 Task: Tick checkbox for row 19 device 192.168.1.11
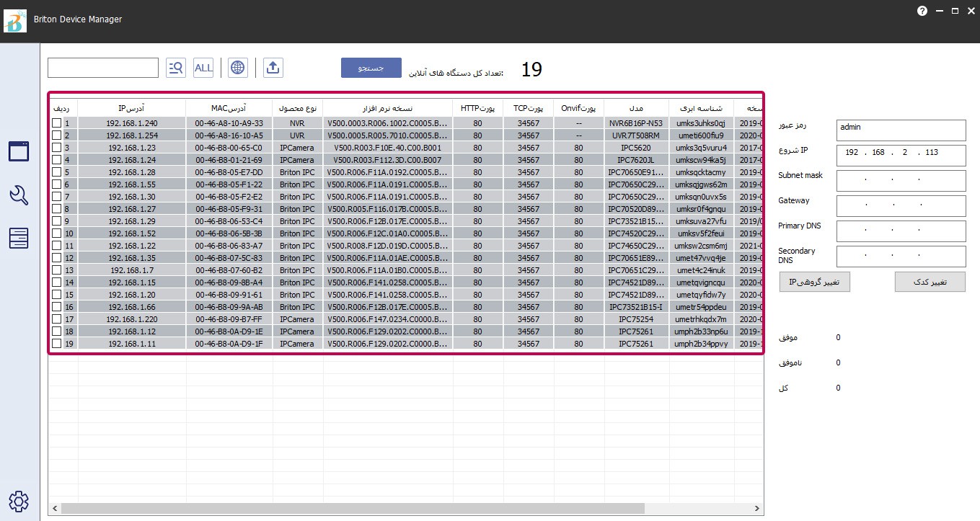[57, 344]
